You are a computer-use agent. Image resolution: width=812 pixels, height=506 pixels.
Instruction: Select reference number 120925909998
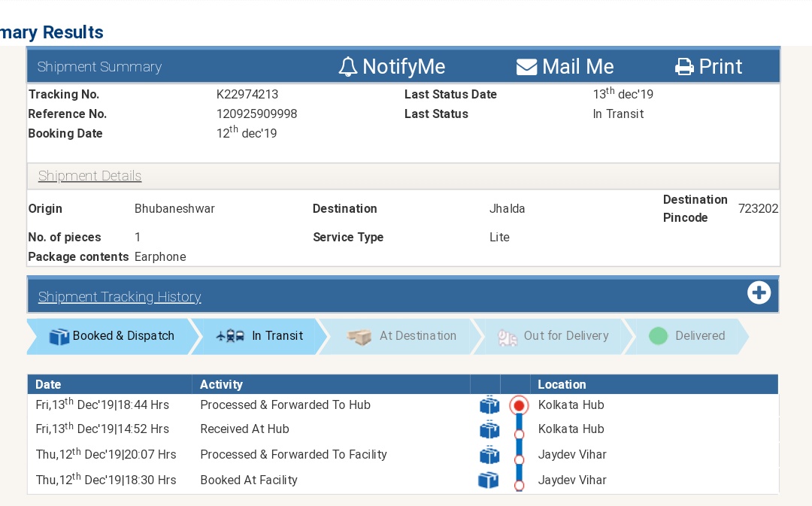coord(257,114)
